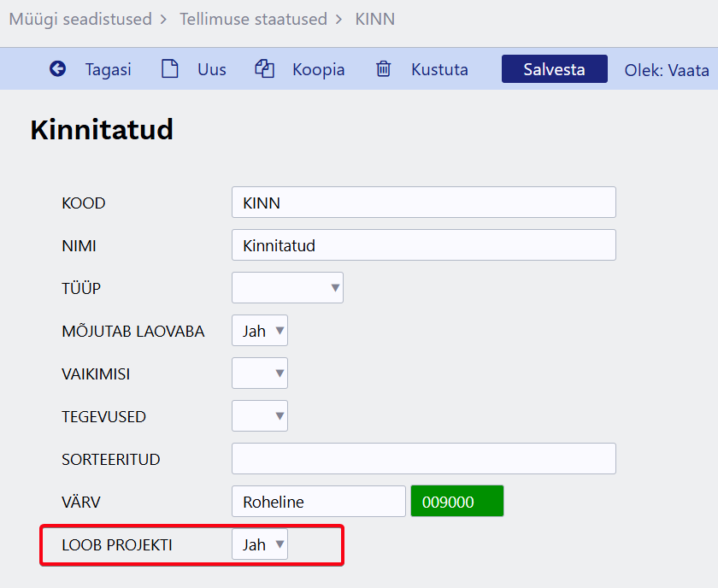The image size is (718, 588).
Task: Click the Olek: Vaata status text
Action: 667,69
